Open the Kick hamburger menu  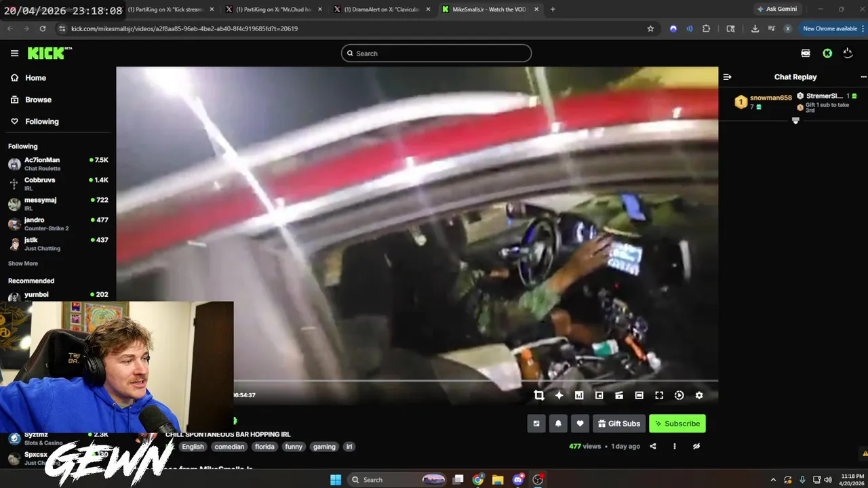[14, 54]
